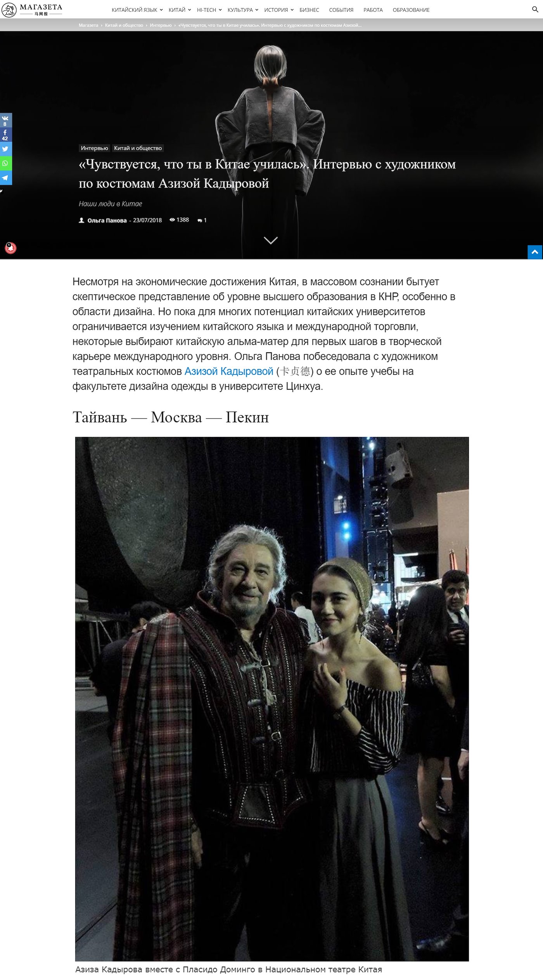This screenshot has width=543, height=980.
Task: Open the Азизой Кадыровой hyperlink
Action: [229, 371]
